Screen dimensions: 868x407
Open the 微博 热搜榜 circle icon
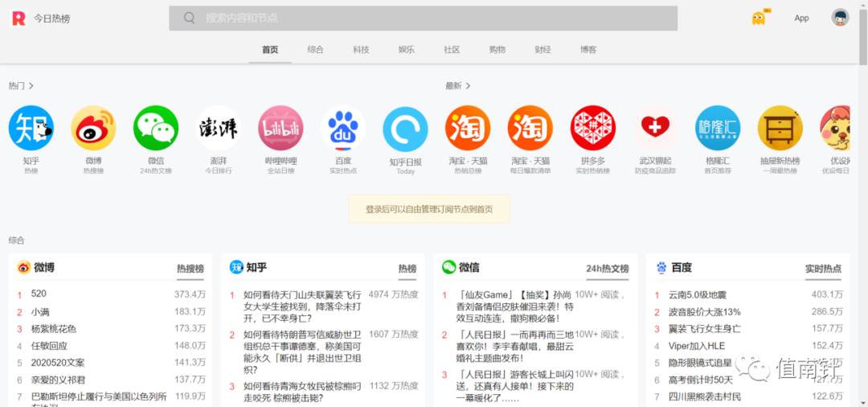(93, 128)
